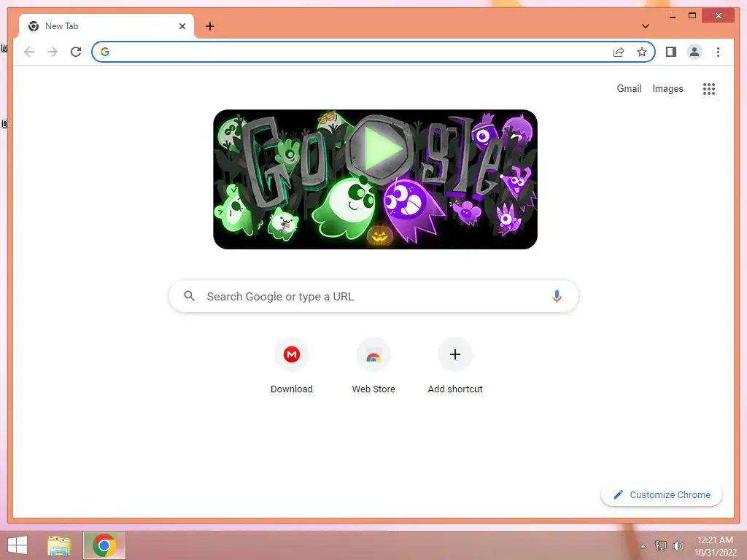Open File Explorer from the taskbar

pyautogui.click(x=59, y=545)
